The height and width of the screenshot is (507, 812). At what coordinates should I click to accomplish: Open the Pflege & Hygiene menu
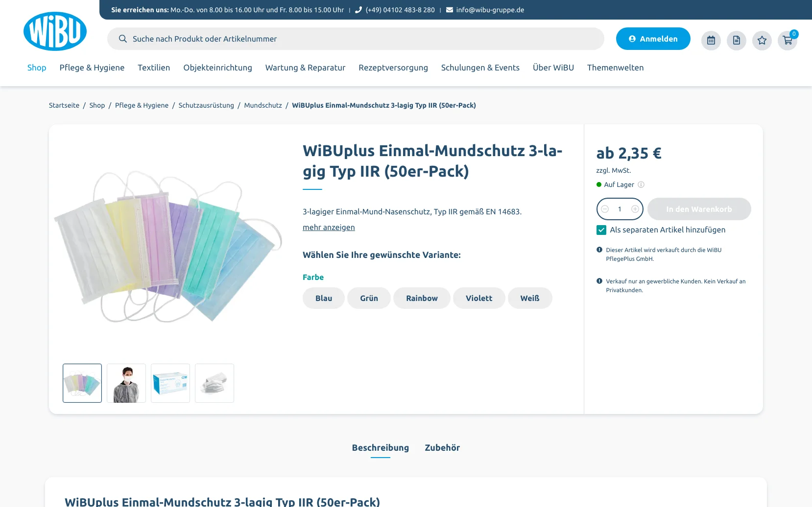tap(92, 68)
